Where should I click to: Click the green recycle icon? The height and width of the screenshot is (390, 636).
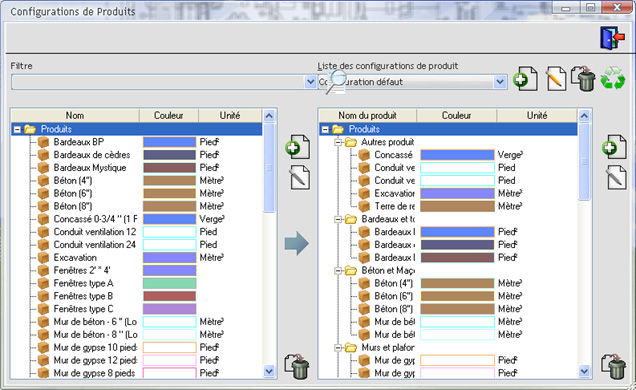coord(613,78)
